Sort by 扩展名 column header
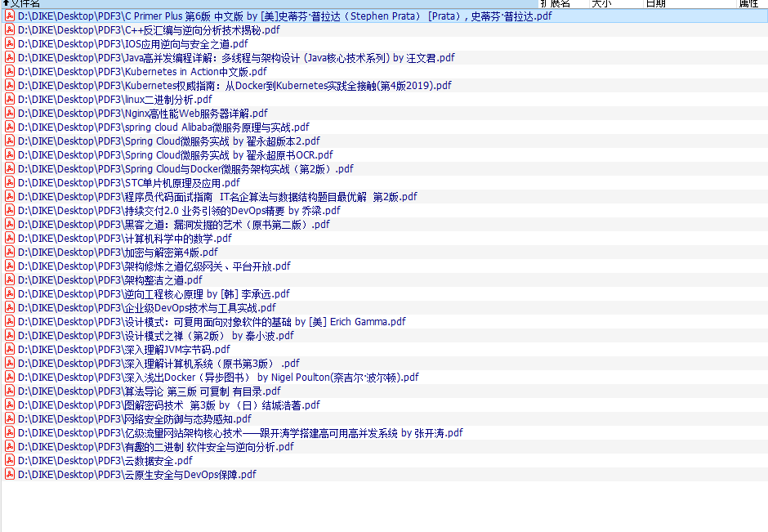Viewport: 768px width, 532px height. 564,3
